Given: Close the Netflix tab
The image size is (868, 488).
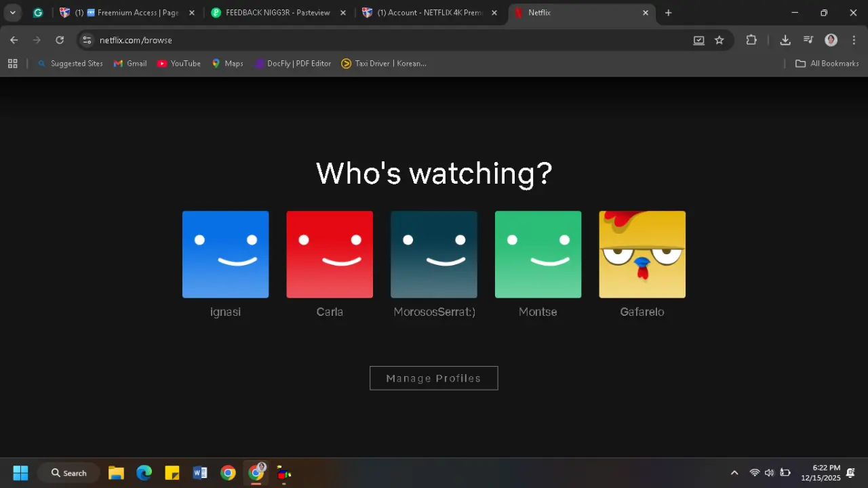Looking at the screenshot, I should pyautogui.click(x=646, y=12).
